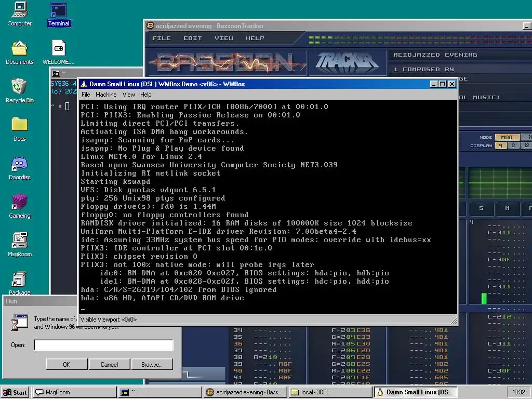Screen dimensions: 532x399
Task: Switch to Damn Small Linux taskbar button
Action: pos(416,392)
